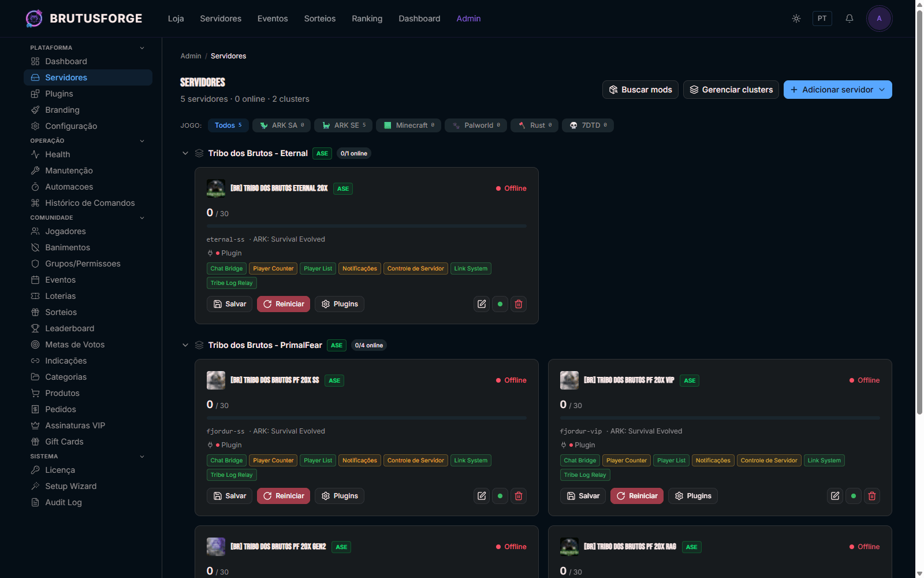Collapse the COMUNIDADE sidebar section

[x=142, y=218]
